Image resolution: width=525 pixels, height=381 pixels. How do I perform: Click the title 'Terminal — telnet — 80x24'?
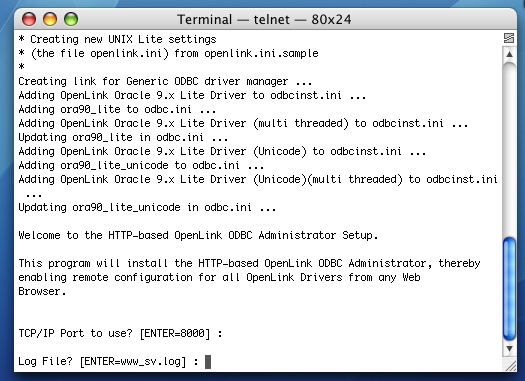264,19
